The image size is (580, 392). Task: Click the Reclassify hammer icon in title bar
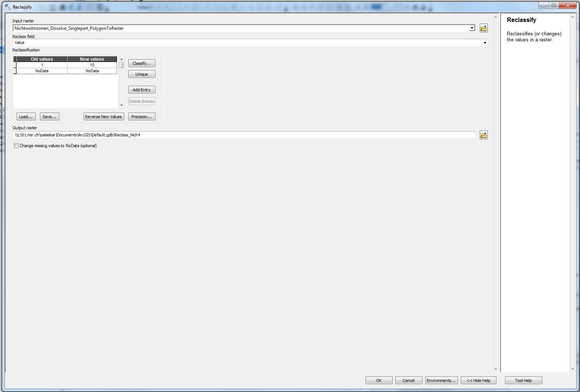(x=8, y=7)
